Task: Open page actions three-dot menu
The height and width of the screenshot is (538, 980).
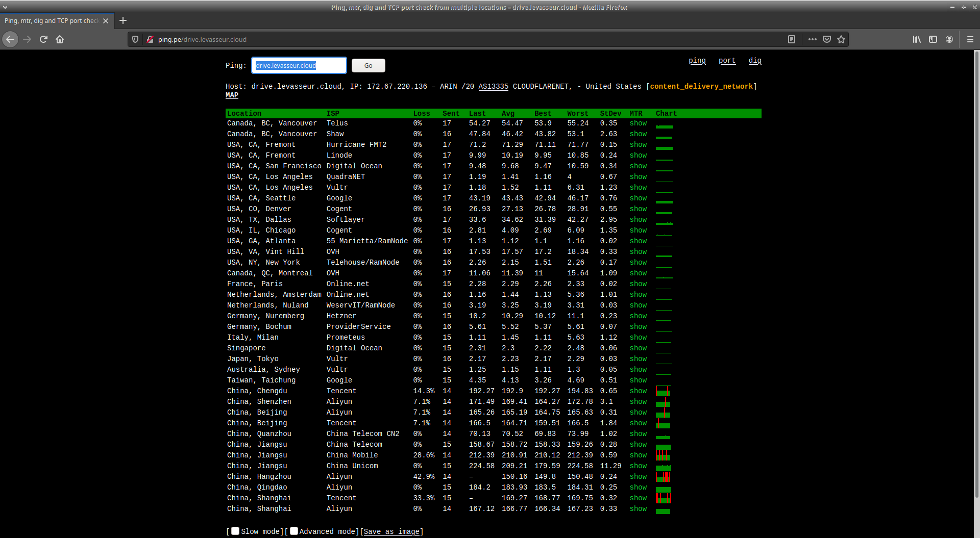Action: click(x=812, y=39)
